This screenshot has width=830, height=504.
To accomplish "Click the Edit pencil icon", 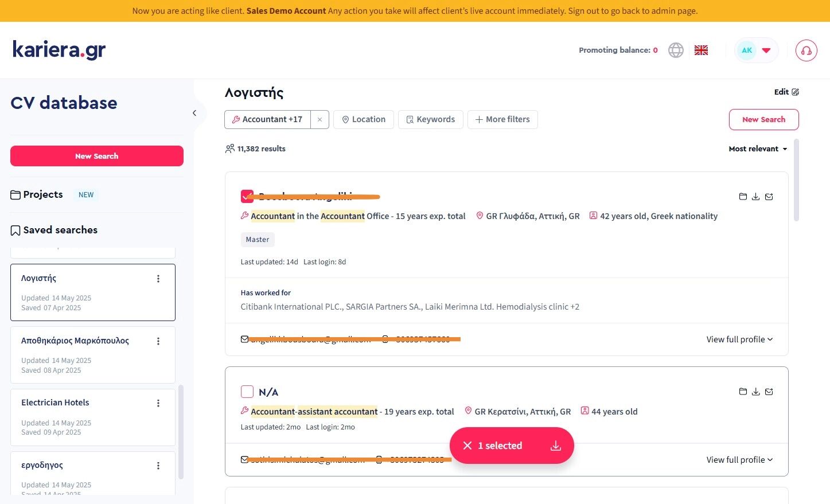I will (x=795, y=92).
